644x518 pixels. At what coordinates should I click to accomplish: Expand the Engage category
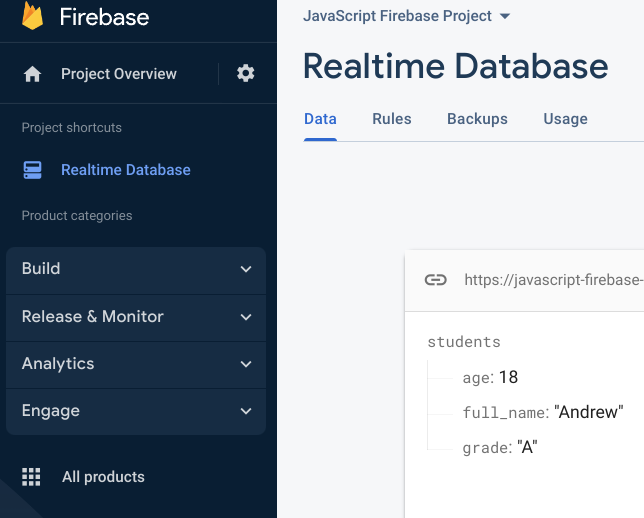136,411
